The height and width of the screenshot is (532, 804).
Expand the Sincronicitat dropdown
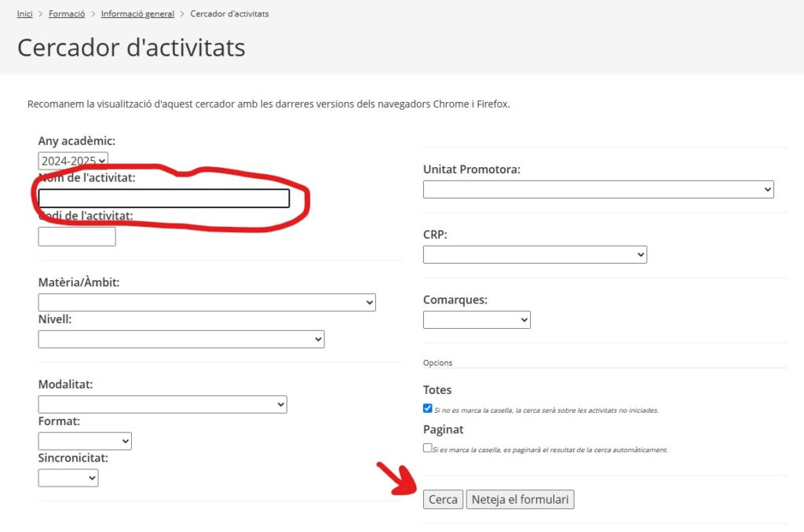click(x=68, y=478)
